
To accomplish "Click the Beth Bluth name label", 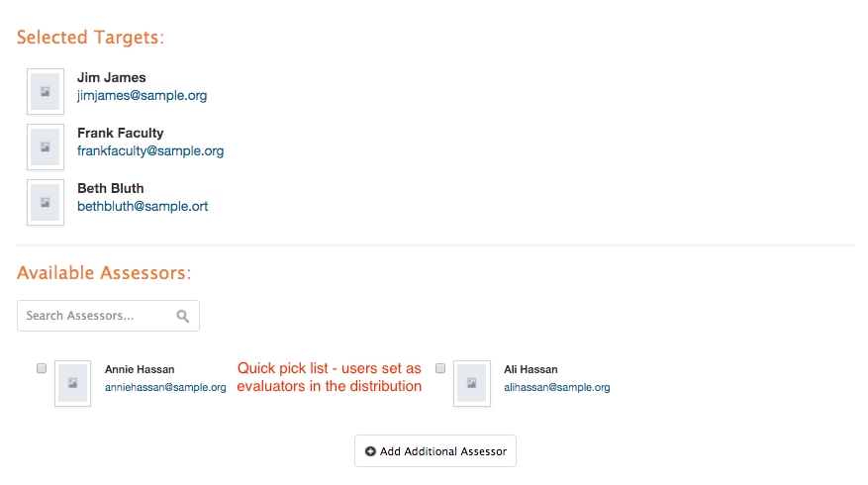I will (x=110, y=188).
